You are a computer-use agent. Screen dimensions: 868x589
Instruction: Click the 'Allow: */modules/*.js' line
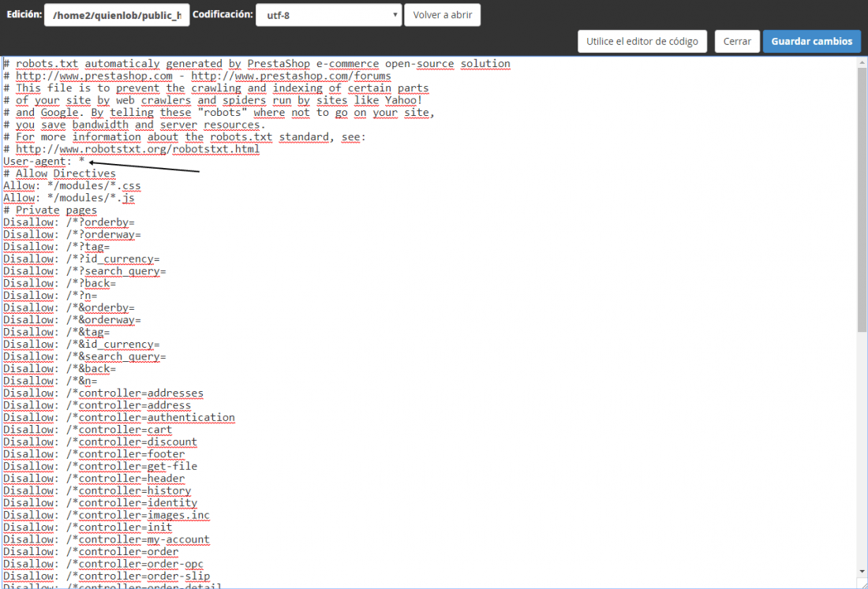[69, 198]
